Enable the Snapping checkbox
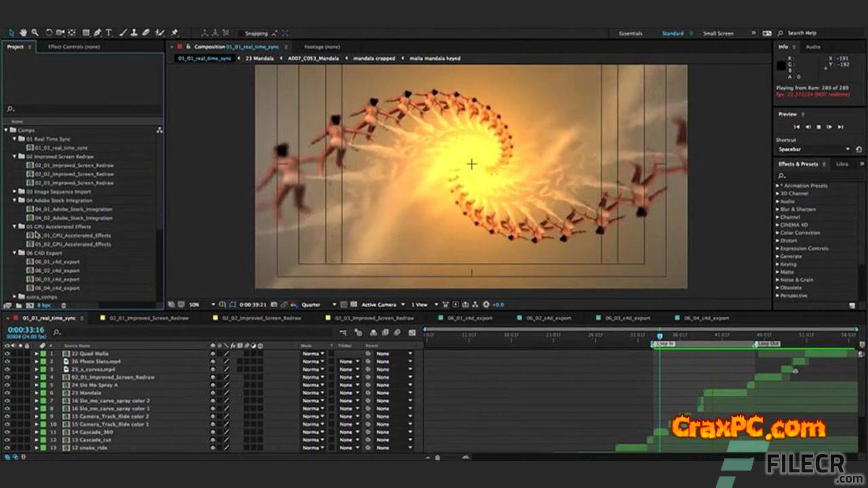 tap(240, 33)
